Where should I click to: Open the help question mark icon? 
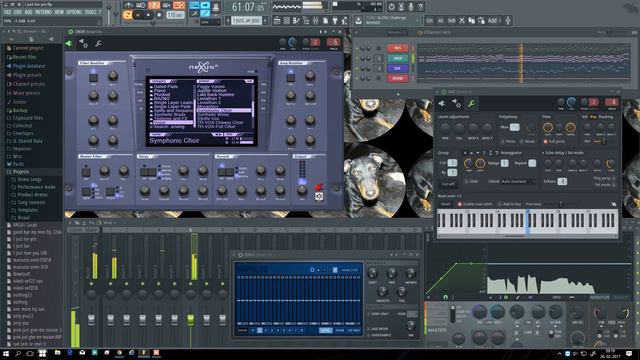pos(421,7)
